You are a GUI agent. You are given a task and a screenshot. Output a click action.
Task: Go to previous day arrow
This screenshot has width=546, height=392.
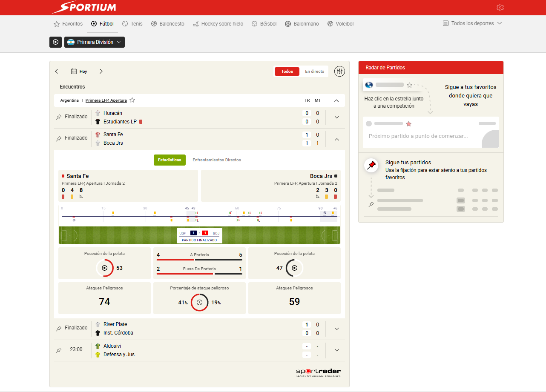[x=57, y=72]
